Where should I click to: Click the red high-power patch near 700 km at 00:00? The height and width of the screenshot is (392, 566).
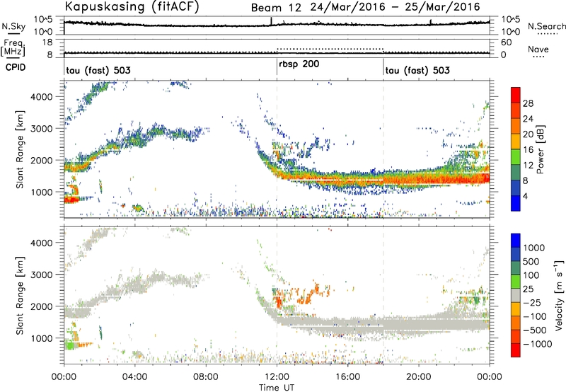pyautogui.click(x=71, y=200)
